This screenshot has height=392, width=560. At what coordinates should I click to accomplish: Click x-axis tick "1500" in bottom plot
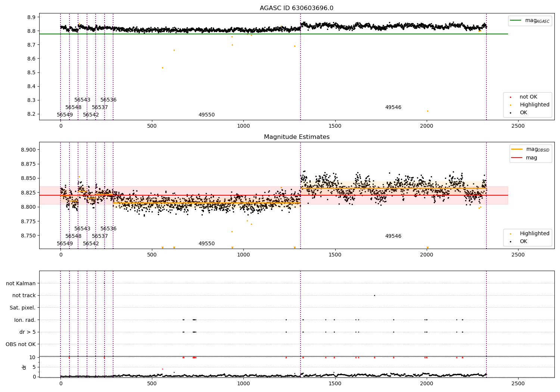[x=335, y=383]
